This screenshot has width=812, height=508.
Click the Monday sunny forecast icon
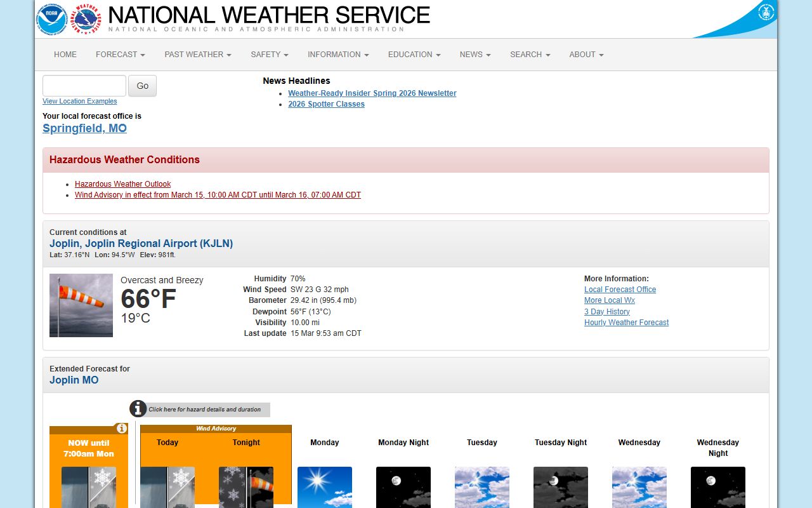point(325,488)
